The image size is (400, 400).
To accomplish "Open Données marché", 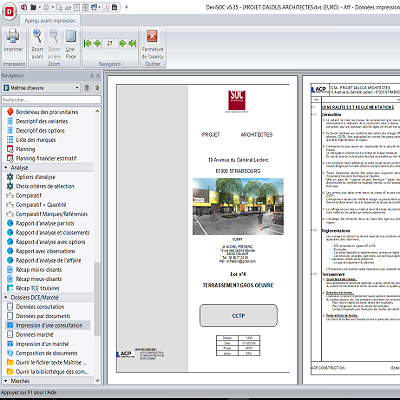I will pyautogui.click(x=34, y=335).
